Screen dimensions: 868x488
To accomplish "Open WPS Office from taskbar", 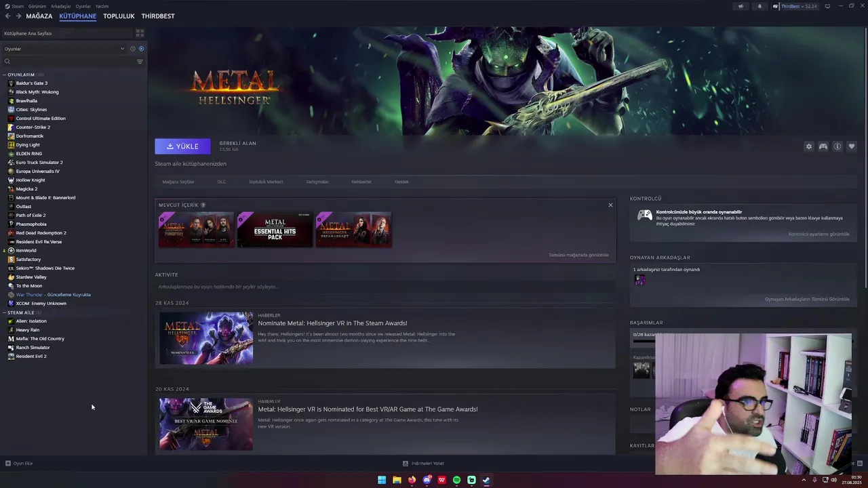I will click(x=441, y=480).
